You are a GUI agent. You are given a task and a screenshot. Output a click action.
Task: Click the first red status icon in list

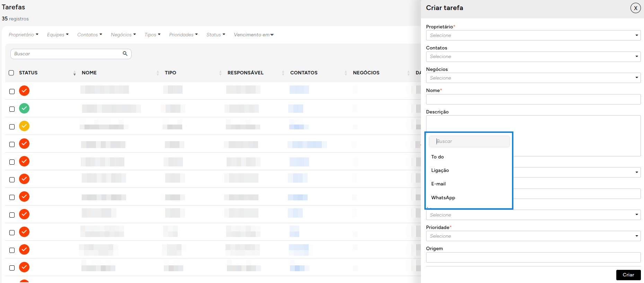24,91
